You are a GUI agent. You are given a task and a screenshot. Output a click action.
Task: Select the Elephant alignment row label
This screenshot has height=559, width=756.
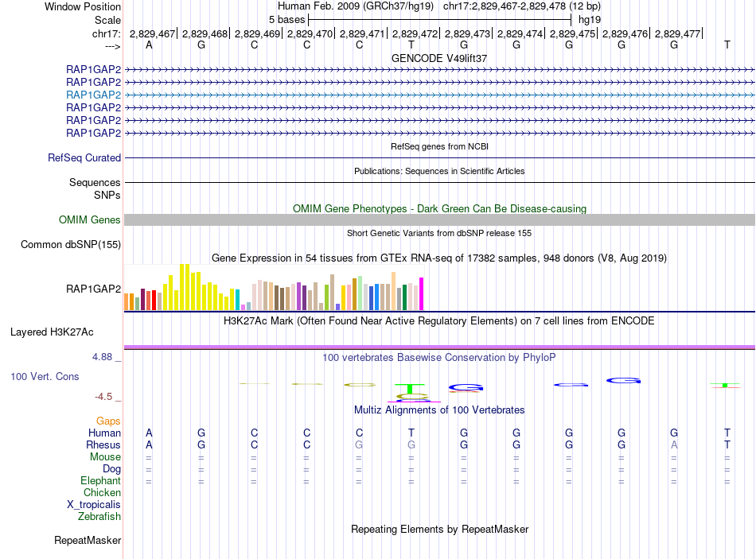[x=101, y=480]
